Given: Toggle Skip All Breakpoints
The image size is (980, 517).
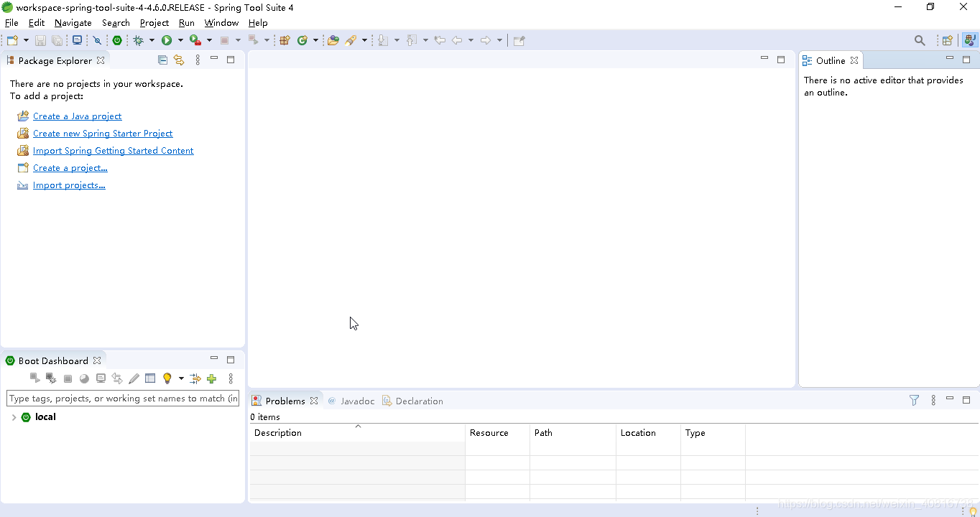Looking at the screenshot, I should pos(97,40).
